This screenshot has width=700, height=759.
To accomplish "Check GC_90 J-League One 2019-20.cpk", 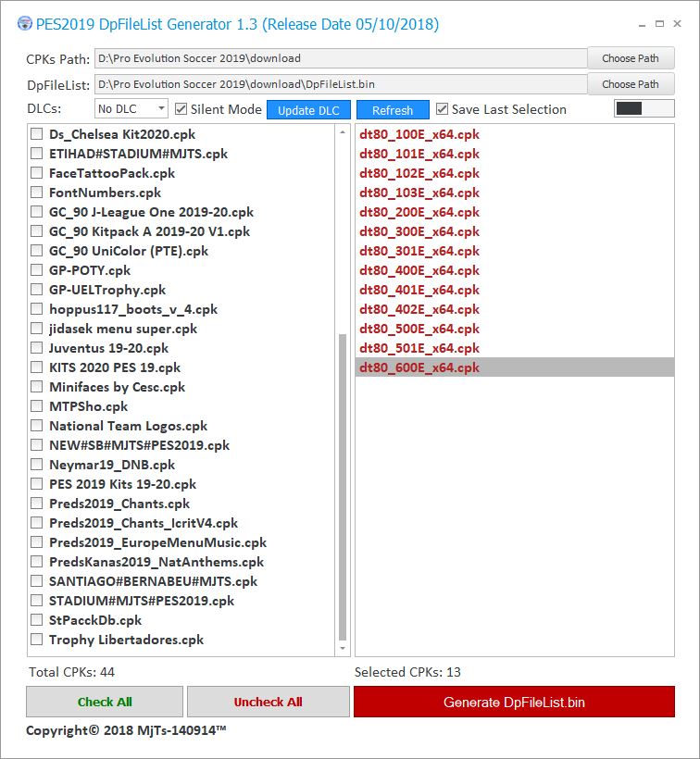I will tap(36, 212).
